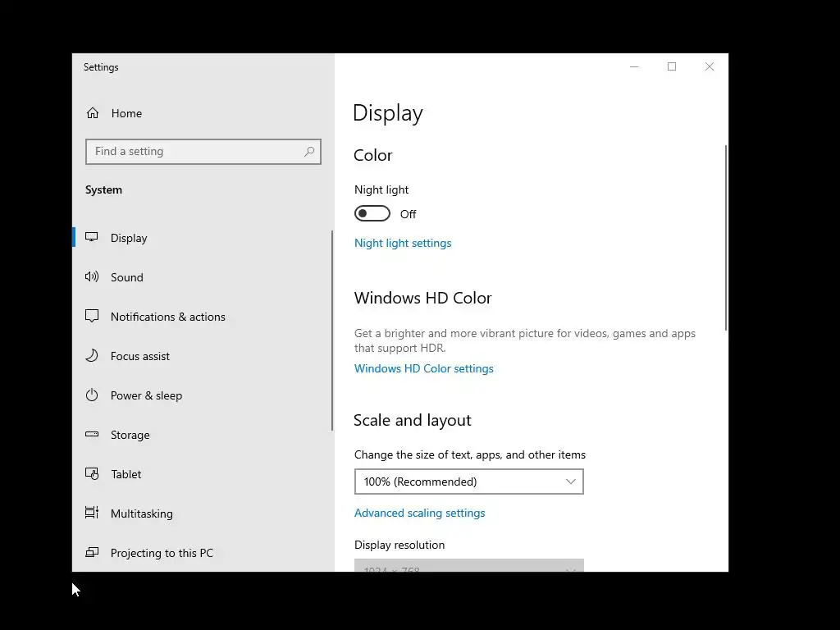Select Storage in the sidebar
Screen dimensions: 840x630
(x=203, y=435)
